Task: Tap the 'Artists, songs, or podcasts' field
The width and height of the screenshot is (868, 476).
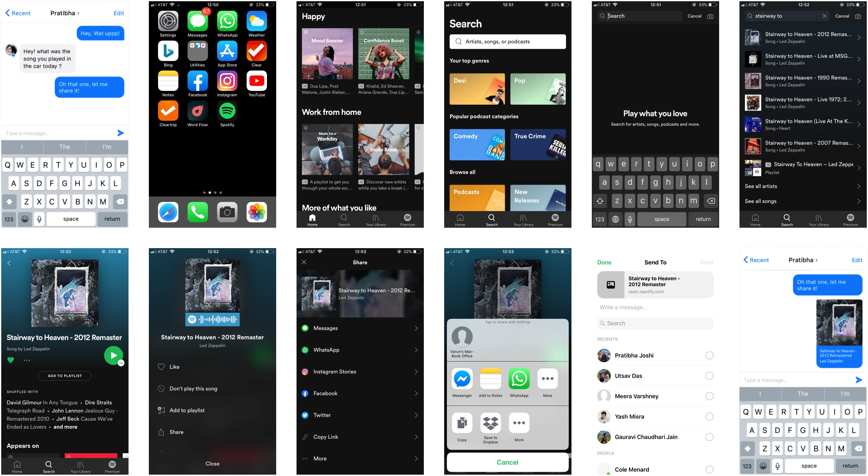Action: pos(507,41)
